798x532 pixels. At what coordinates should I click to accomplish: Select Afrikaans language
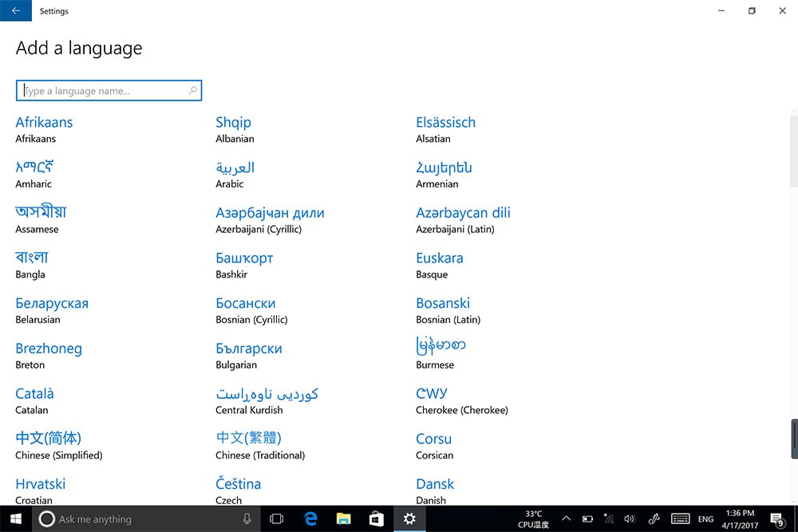[44, 123]
